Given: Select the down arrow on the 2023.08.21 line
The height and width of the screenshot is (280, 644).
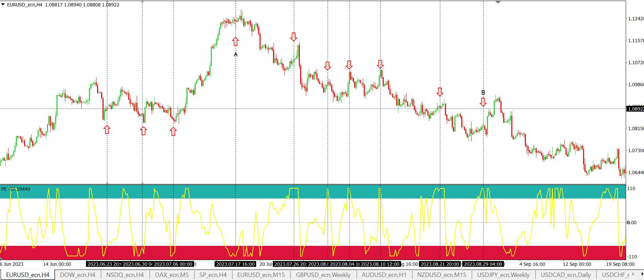Looking at the screenshot, I should pos(440,92).
